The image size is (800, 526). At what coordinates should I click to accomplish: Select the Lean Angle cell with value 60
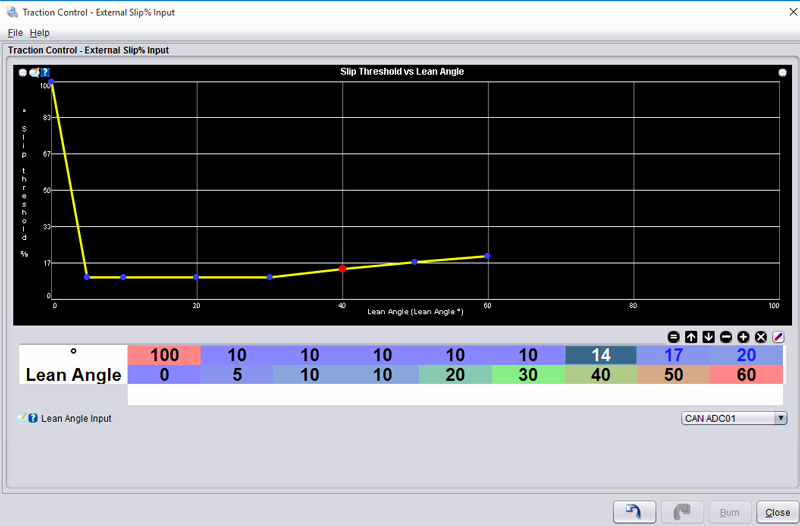click(x=746, y=375)
